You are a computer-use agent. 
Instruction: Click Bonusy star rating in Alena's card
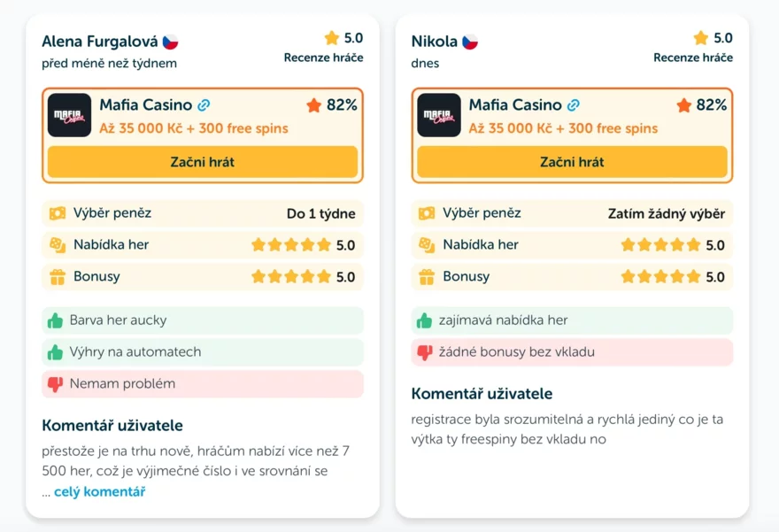click(x=291, y=277)
